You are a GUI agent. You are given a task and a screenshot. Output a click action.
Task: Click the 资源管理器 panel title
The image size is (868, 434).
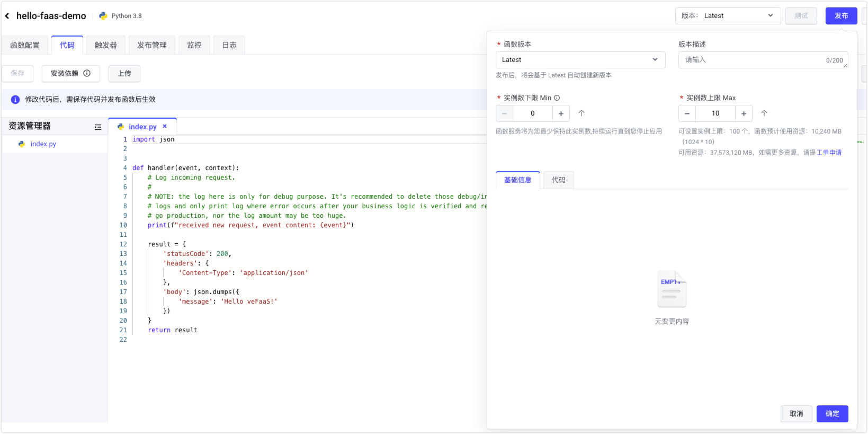coord(30,126)
